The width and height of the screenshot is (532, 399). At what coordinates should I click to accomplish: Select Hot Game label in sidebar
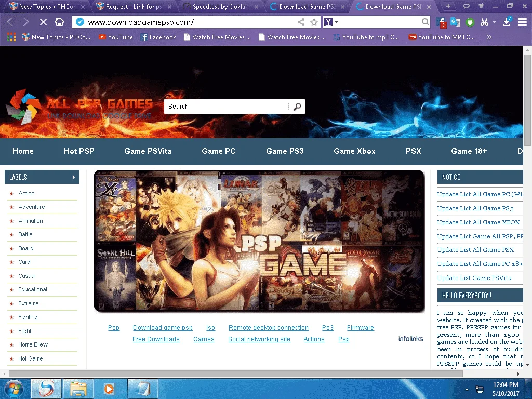pos(31,358)
